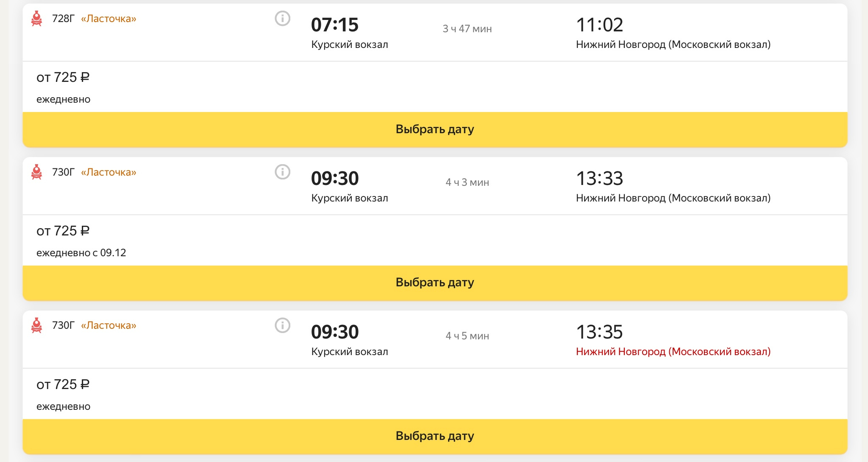The image size is (868, 462).
Task: Open «Ласточка» link on the 4 ч 5 мин trip
Action: [108, 325]
